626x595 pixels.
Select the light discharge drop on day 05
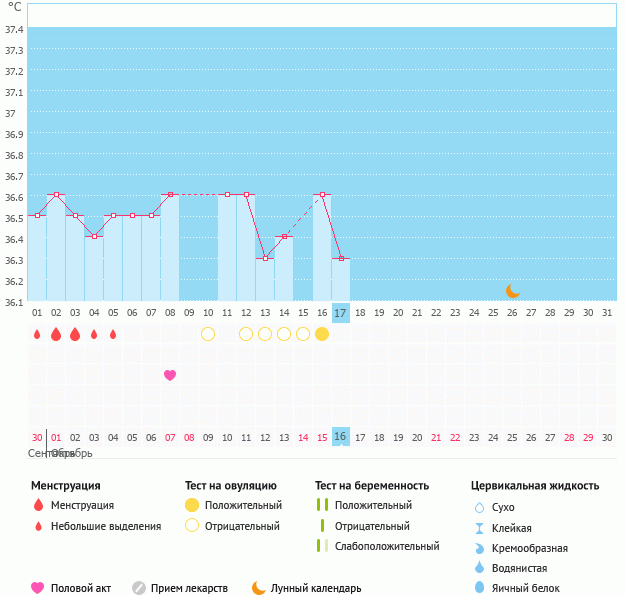point(113,334)
